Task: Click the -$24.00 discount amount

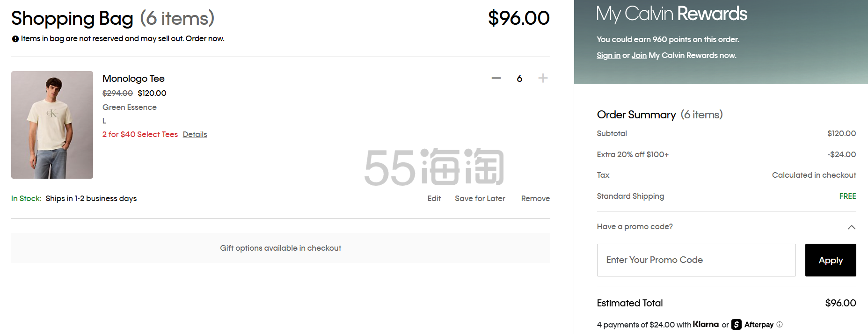Action: 842,154
